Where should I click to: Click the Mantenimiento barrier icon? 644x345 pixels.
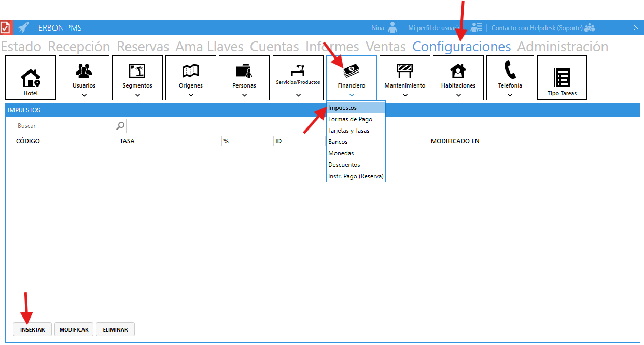[x=405, y=70]
